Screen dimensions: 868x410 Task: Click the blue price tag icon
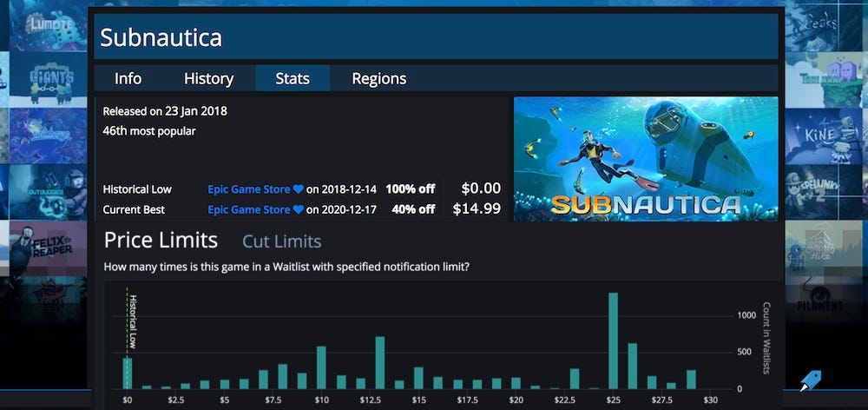click(811, 381)
